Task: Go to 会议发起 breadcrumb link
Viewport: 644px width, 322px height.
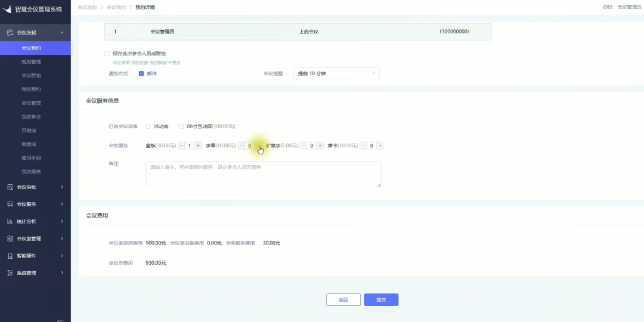Action: [x=88, y=7]
